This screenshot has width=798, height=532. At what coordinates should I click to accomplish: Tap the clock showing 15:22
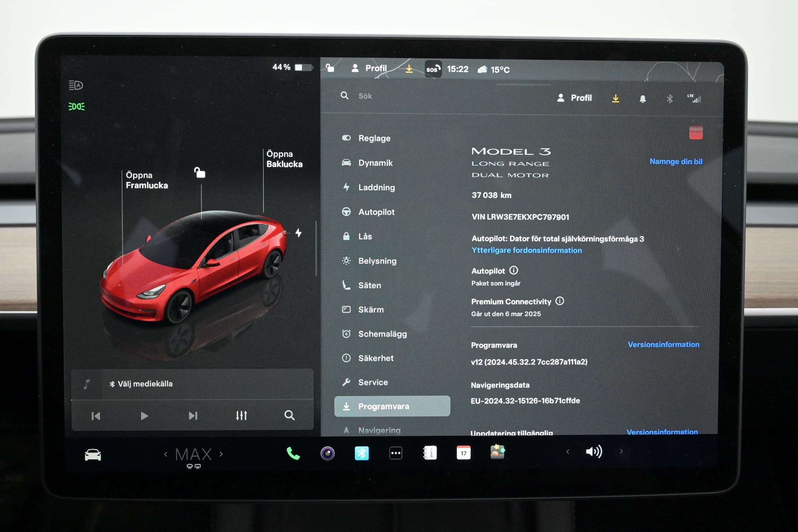457,69
